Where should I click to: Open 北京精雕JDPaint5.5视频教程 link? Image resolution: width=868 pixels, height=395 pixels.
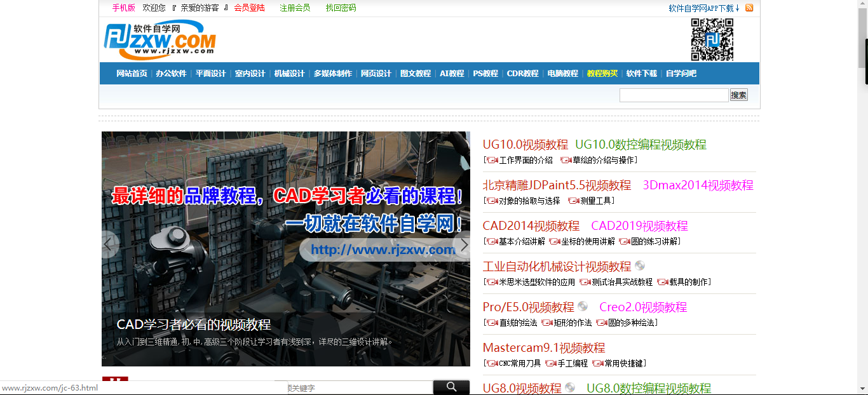[x=557, y=185]
